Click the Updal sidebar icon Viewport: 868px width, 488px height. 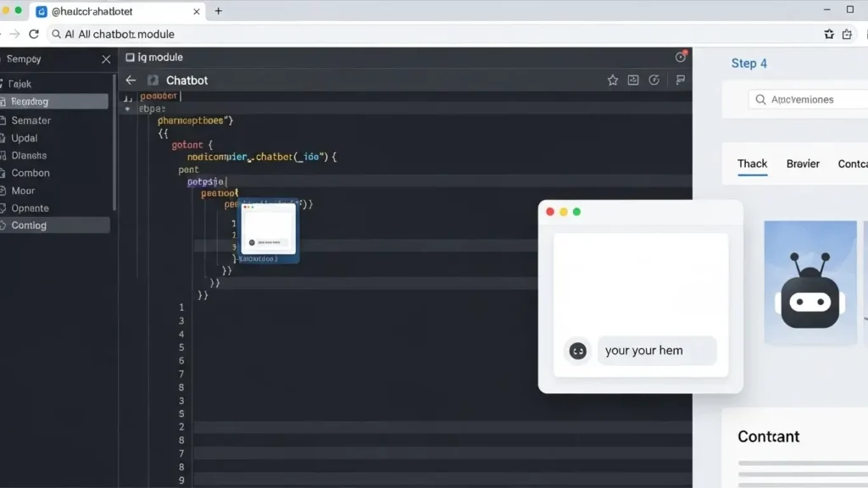(x=24, y=137)
